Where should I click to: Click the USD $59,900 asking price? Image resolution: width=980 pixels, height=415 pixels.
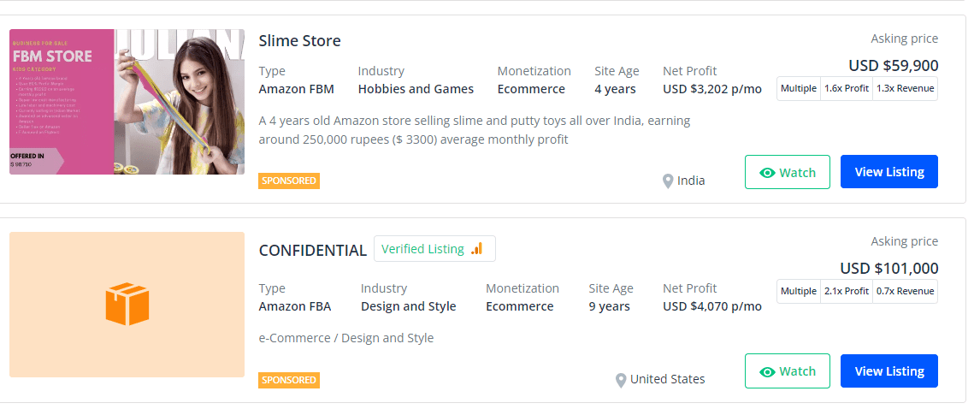[x=893, y=65]
